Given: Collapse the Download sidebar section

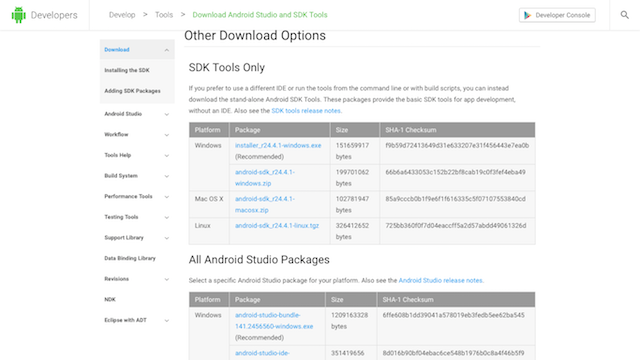Looking at the screenshot, I should pos(167,50).
